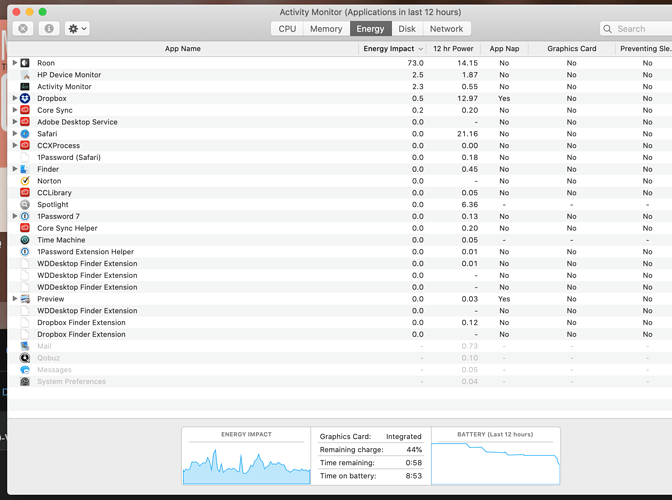The width and height of the screenshot is (672, 500).
Task: Expand the Safari process group
Action: click(x=15, y=133)
